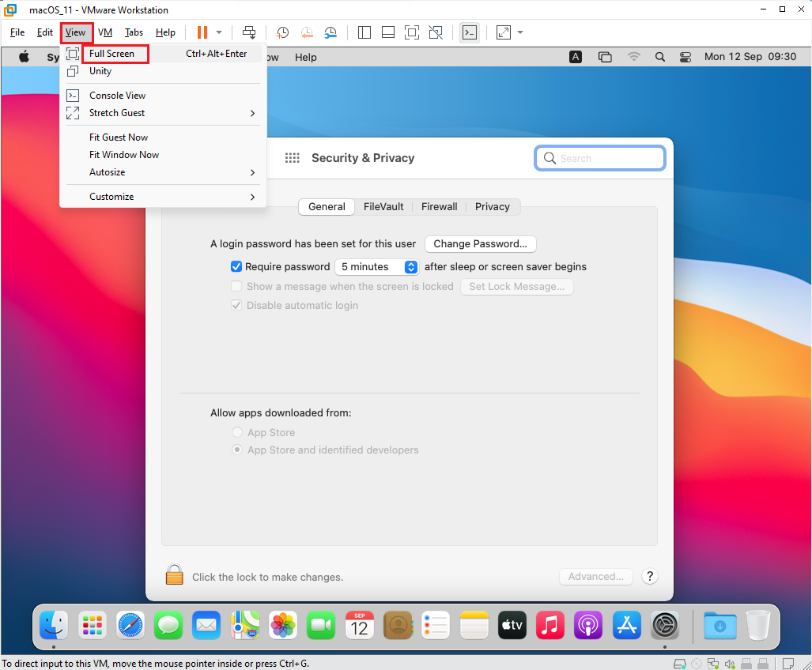812x670 pixels.
Task: Switch to the General tab
Action: pyautogui.click(x=327, y=207)
